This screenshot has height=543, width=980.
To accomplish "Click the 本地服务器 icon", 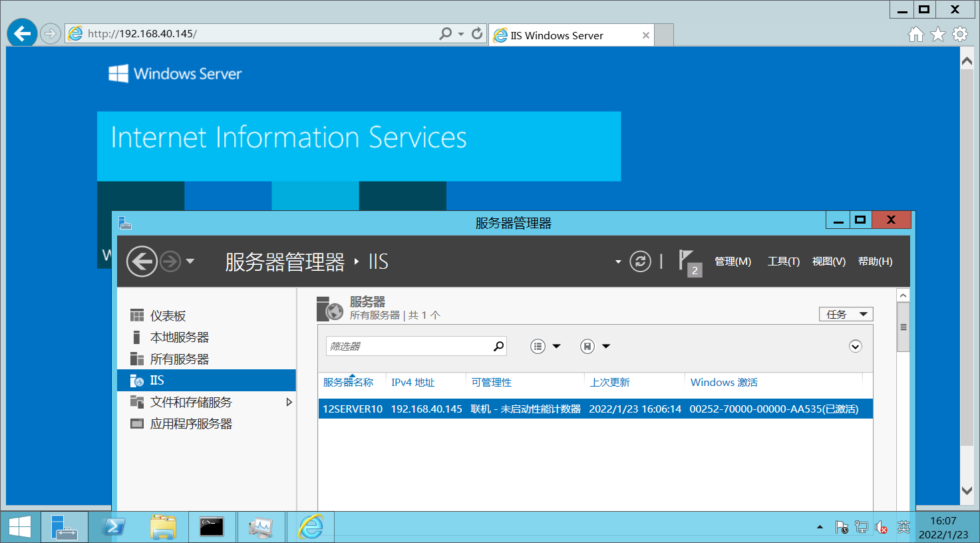I will pos(136,337).
